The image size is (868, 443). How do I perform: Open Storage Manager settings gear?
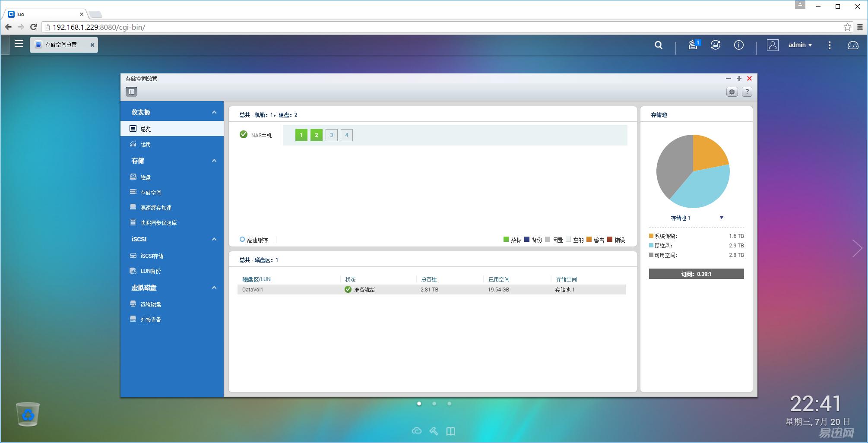732,92
